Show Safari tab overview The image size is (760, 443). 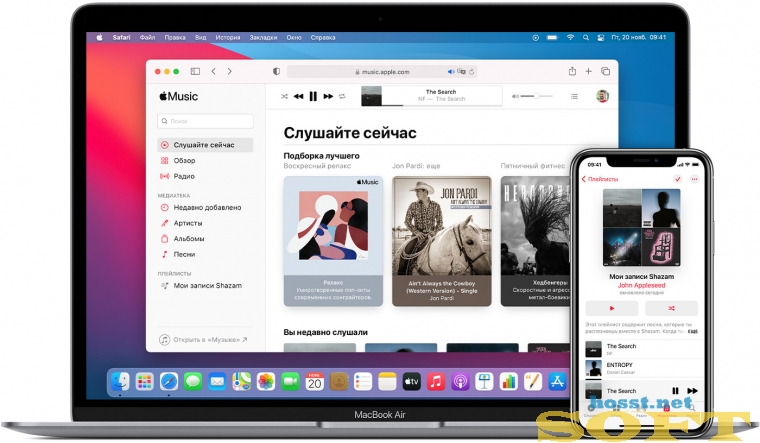pos(605,71)
